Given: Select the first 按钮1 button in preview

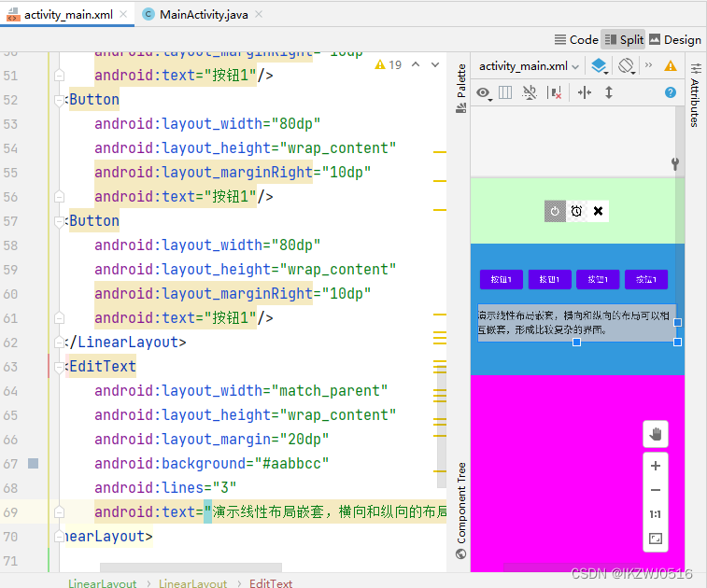Looking at the screenshot, I should coord(502,279).
